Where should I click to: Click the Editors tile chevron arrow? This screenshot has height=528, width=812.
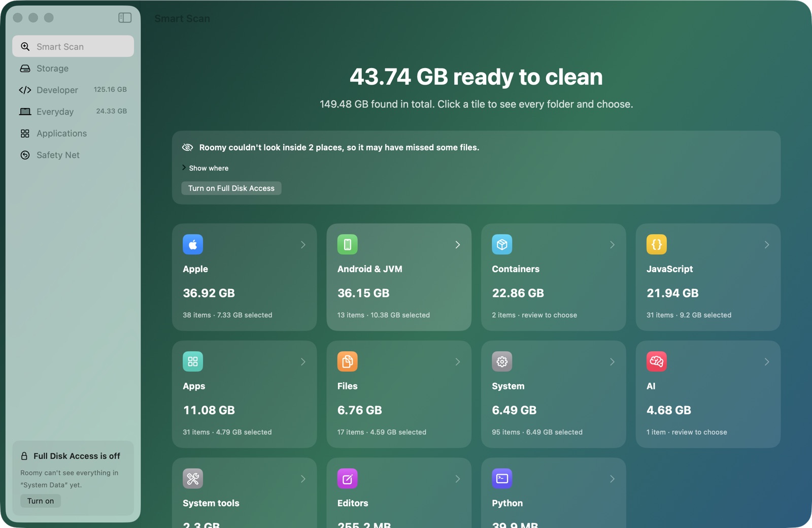tap(458, 479)
